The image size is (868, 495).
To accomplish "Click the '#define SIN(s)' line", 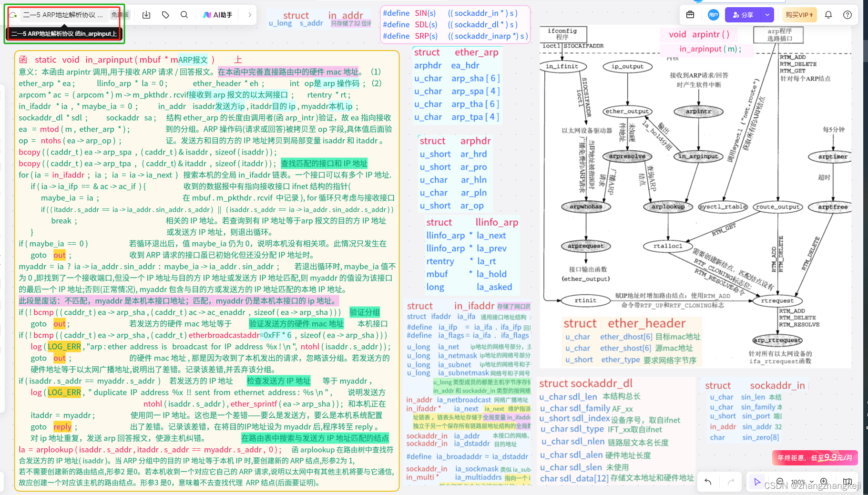I will (x=450, y=13).
